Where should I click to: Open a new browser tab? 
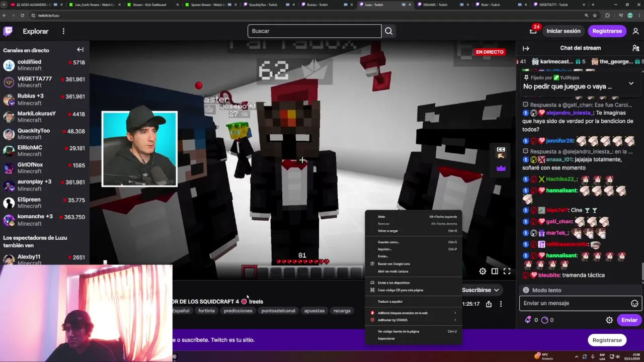point(593,5)
